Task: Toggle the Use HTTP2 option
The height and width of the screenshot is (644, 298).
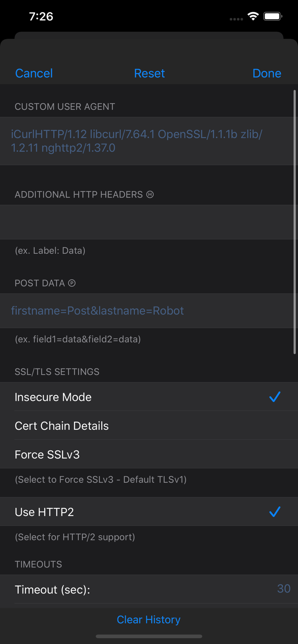Action: point(149,512)
